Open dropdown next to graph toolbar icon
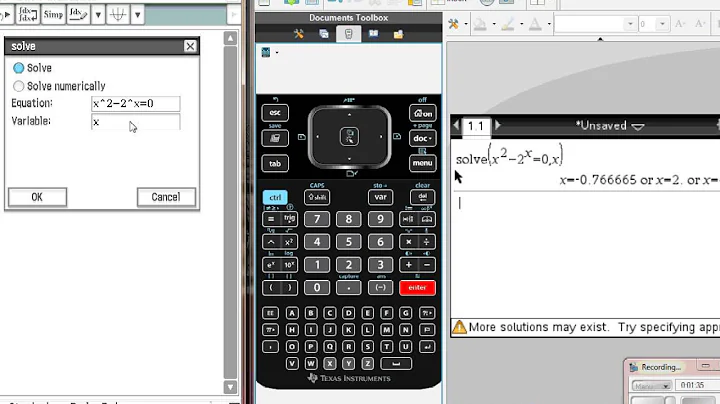Screen dimensions: 720x404 (137, 14)
